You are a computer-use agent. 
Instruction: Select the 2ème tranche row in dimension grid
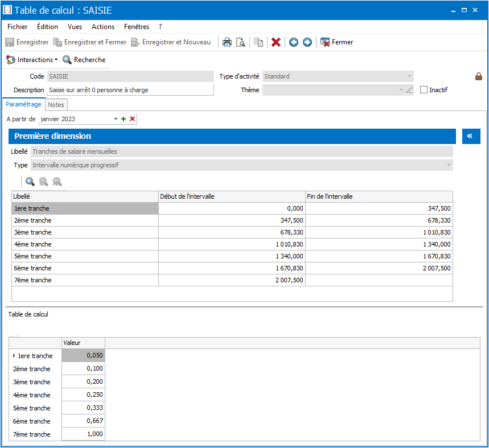click(232, 220)
